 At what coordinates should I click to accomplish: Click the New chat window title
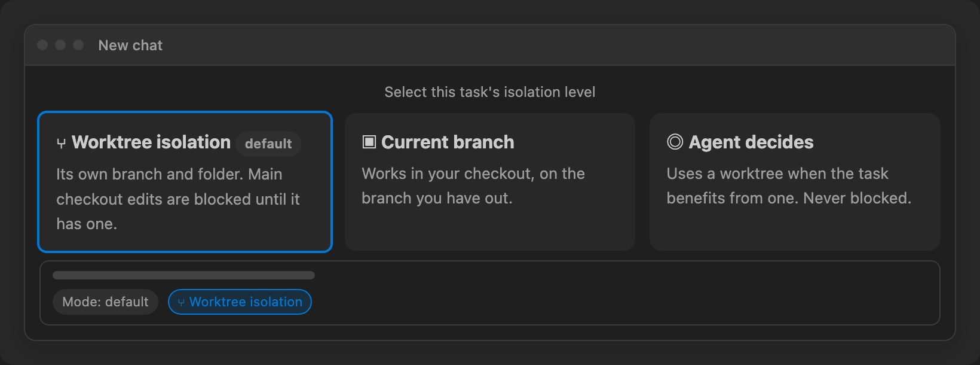[130, 45]
